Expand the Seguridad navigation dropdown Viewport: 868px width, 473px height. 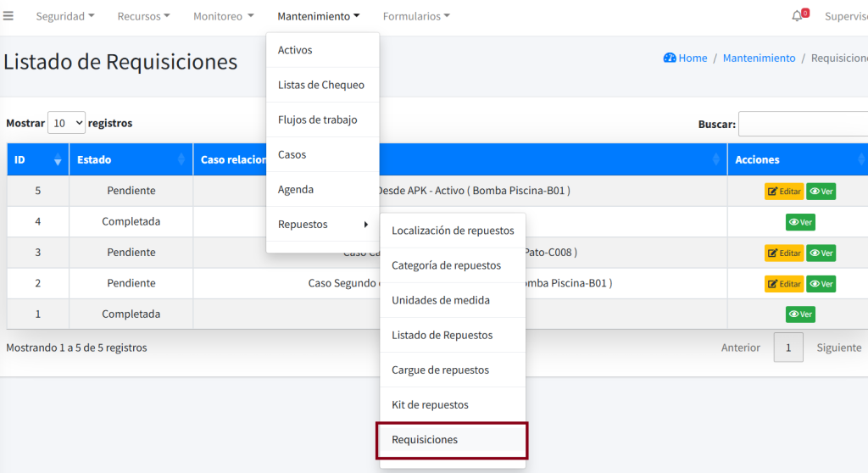coord(65,16)
